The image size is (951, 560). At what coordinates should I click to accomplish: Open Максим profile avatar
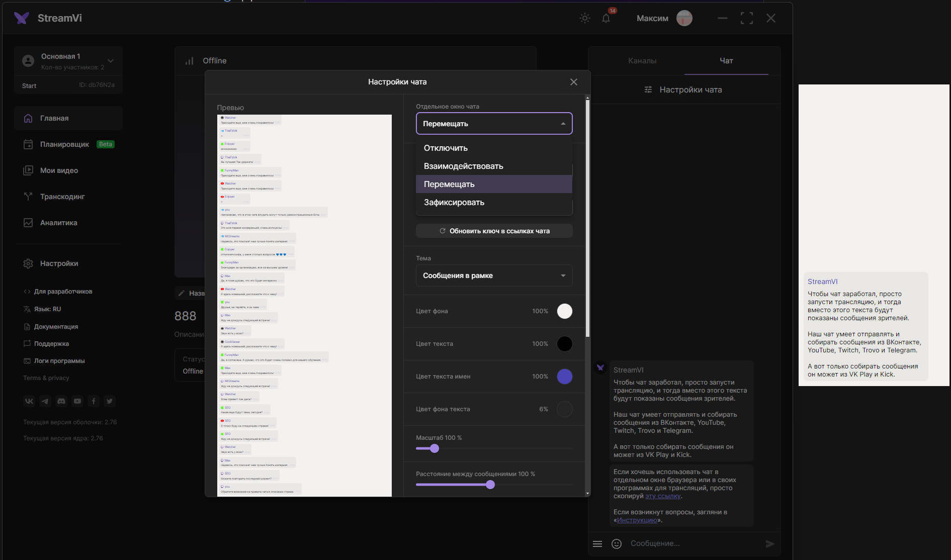684,18
